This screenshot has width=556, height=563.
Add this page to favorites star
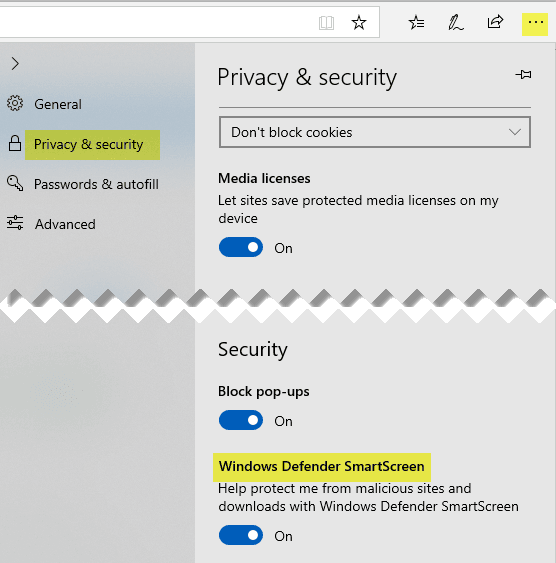tap(359, 23)
